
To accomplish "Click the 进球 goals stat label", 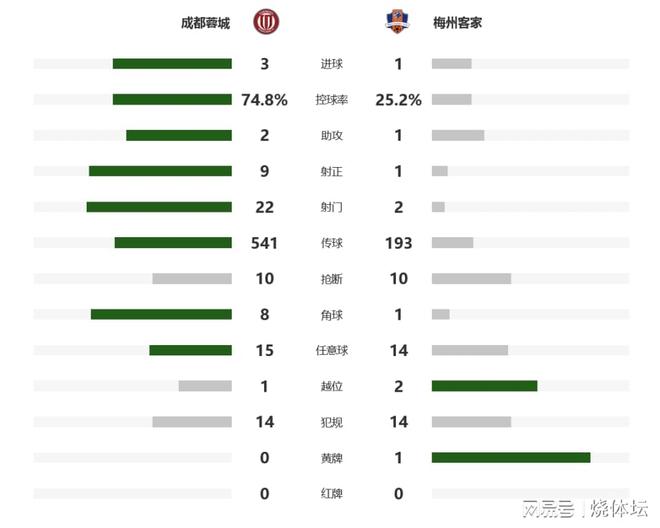I will (331, 64).
